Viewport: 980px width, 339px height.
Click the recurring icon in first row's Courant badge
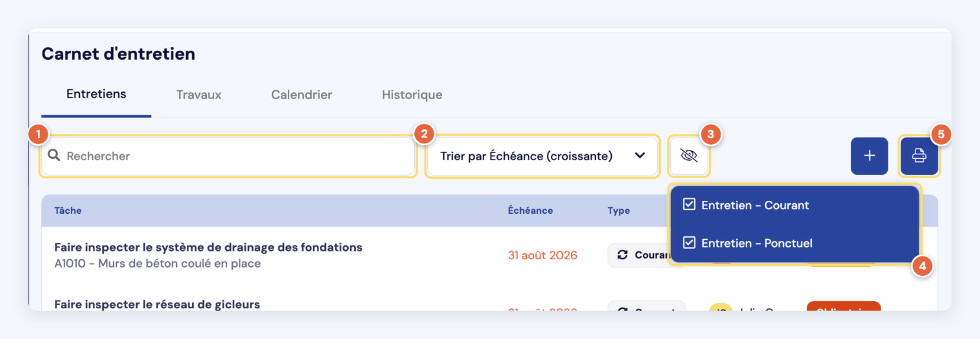(x=622, y=255)
